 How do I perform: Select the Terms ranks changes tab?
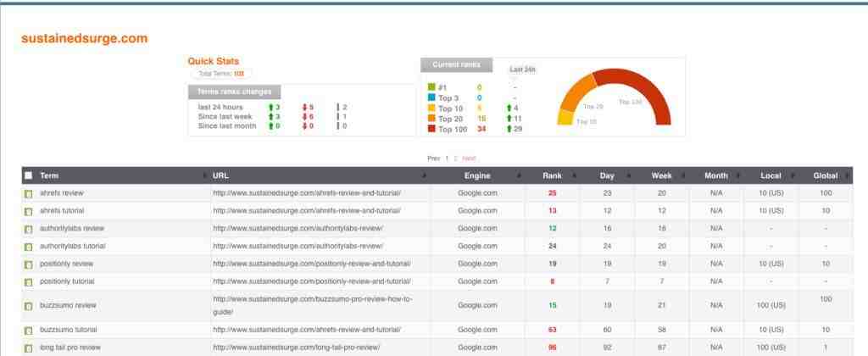point(235,92)
